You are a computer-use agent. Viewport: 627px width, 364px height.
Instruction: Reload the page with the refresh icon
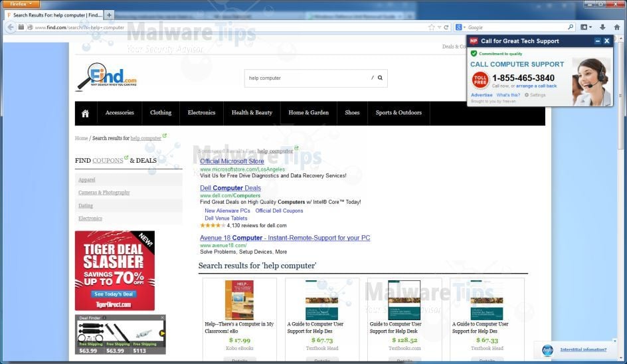446,27
